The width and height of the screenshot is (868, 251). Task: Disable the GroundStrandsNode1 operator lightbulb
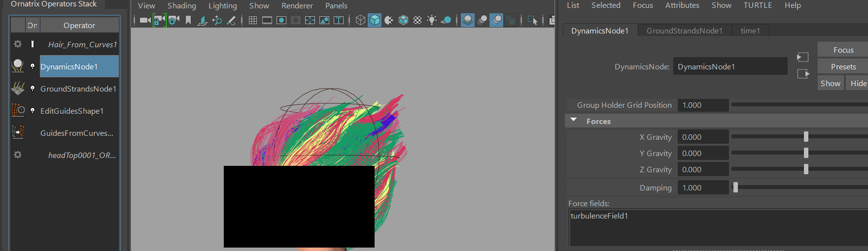coord(33,89)
